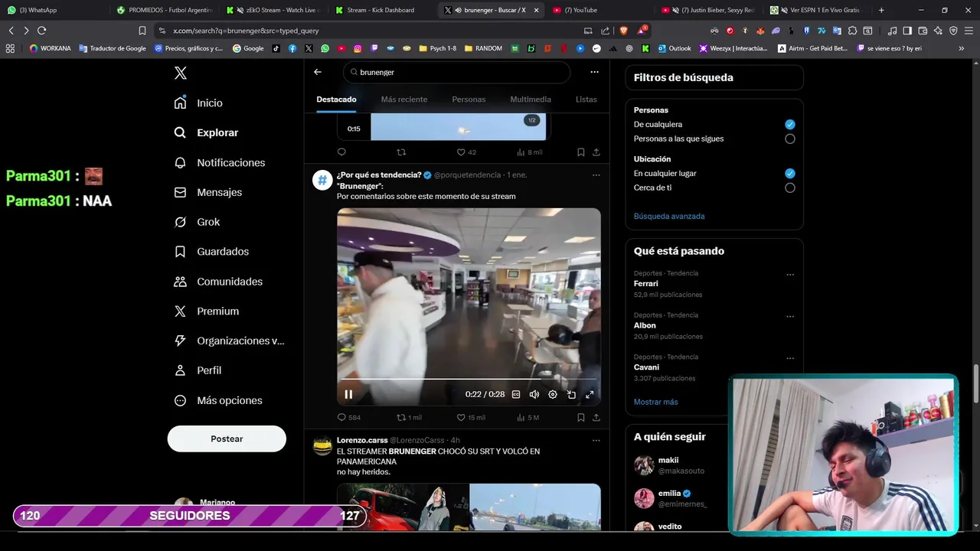
Task: Open makii suggested profile
Action: pos(668,460)
